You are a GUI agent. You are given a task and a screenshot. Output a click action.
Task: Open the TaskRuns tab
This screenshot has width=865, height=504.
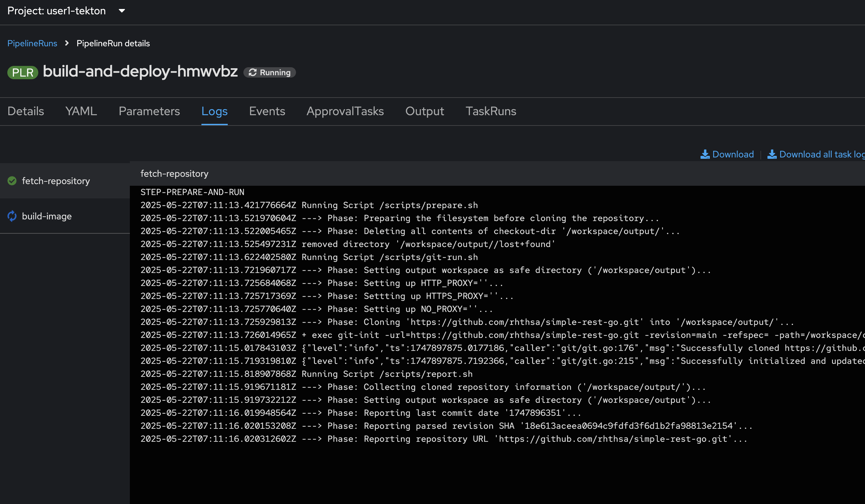[491, 111]
